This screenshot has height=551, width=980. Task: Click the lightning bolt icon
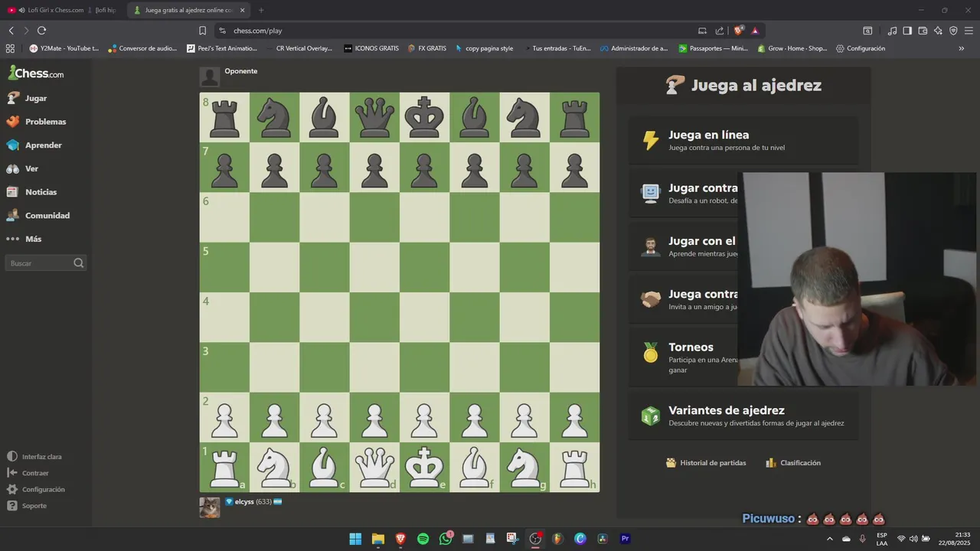650,140
